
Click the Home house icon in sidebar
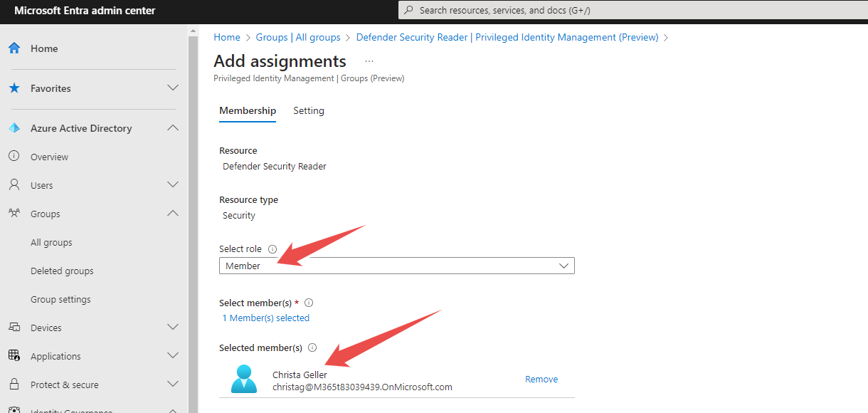tap(14, 48)
